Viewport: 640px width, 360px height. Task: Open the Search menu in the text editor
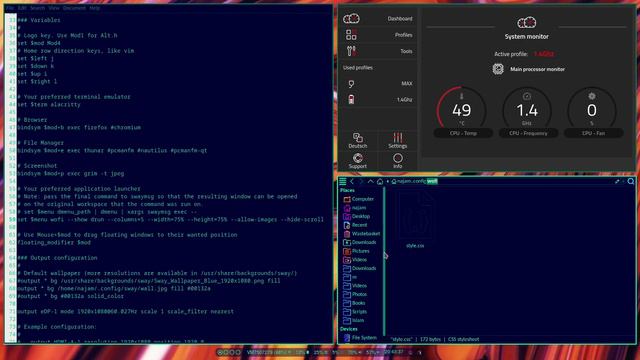tap(38, 8)
